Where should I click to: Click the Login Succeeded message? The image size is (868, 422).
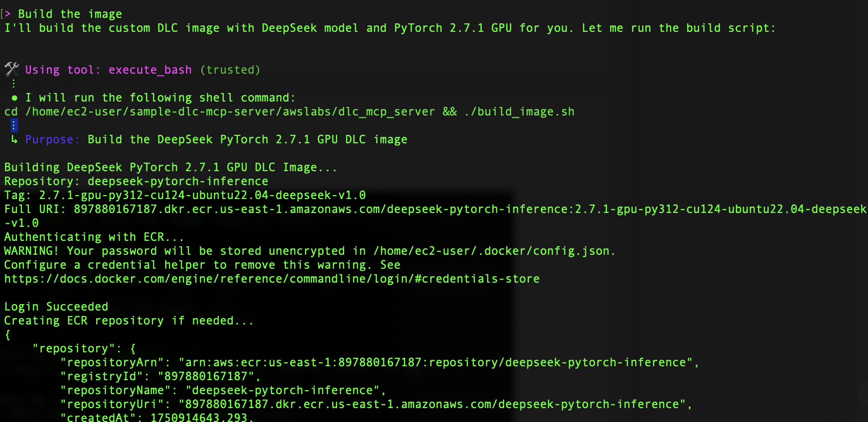pos(56,307)
